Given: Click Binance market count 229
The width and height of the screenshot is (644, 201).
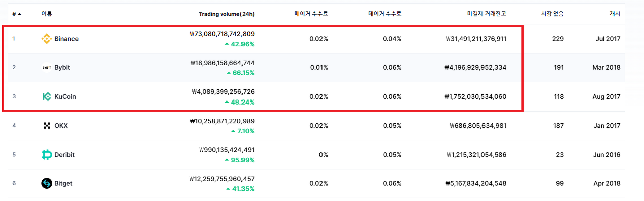Looking at the screenshot, I should pyautogui.click(x=558, y=39).
